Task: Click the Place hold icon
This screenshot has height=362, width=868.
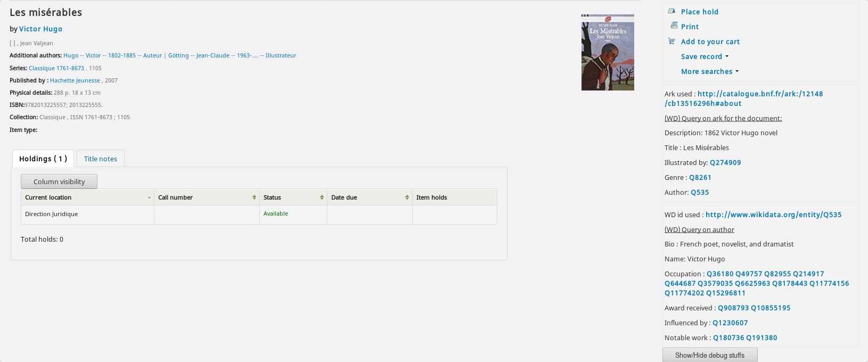Action: pyautogui.click(x=672, y=11)
